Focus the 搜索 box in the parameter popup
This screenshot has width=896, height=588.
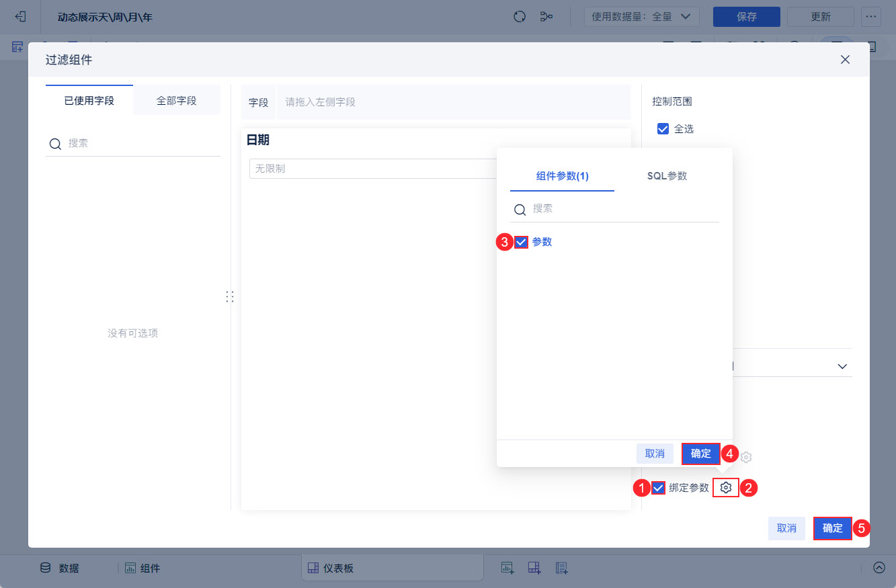[614, 209]
